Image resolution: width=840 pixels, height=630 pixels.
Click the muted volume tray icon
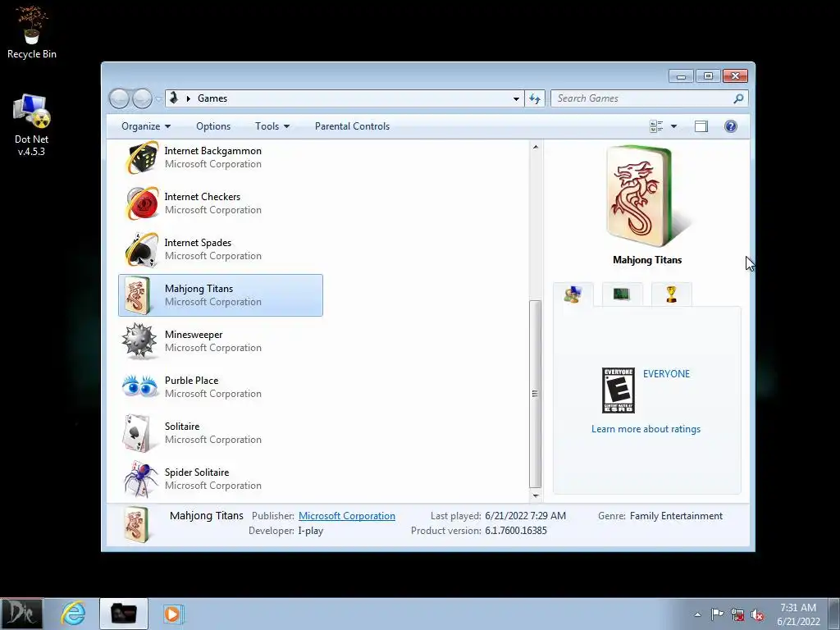(757, 614)
